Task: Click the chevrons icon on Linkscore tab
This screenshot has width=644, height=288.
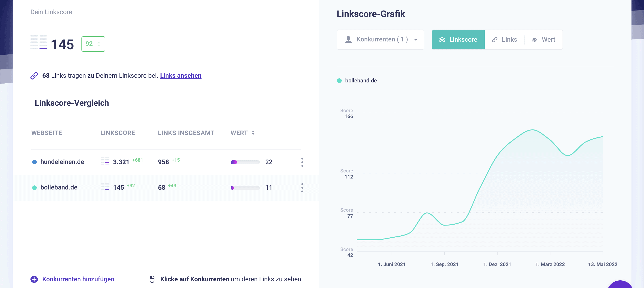Action: (x=442, y=40)
